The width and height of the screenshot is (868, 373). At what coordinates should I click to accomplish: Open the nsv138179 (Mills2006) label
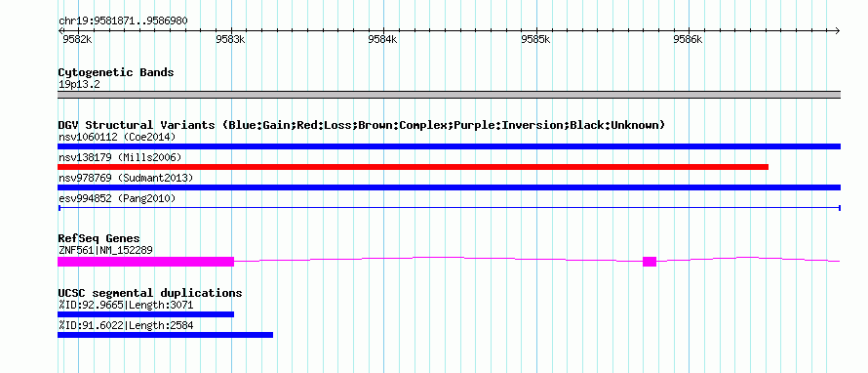pos(120,157)
